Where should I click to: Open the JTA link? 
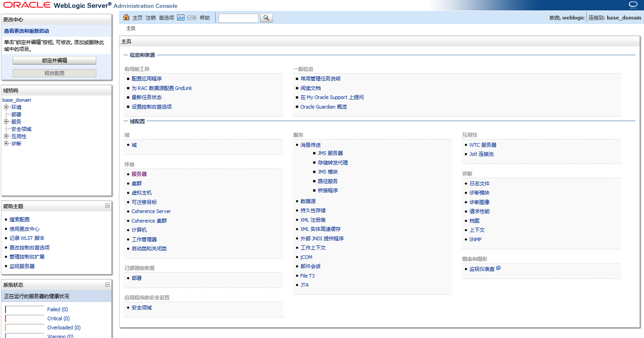click(x=304, y=285)
